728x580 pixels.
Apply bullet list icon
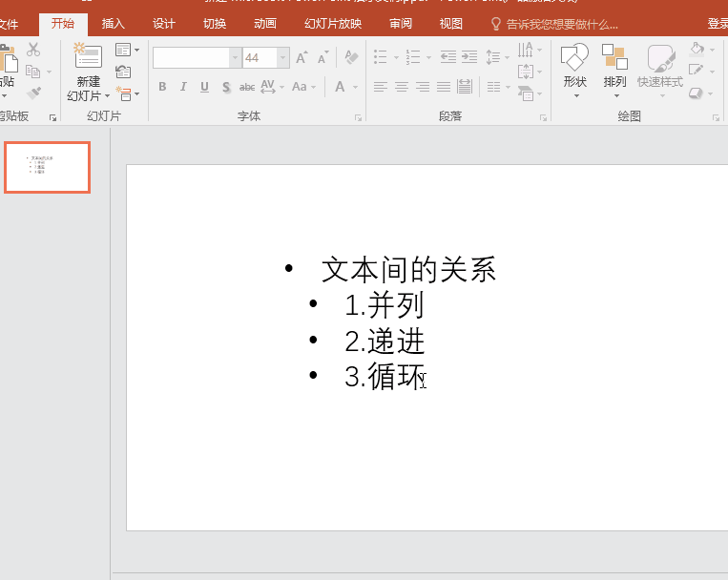pyautogui.click(x=381, y=57)
